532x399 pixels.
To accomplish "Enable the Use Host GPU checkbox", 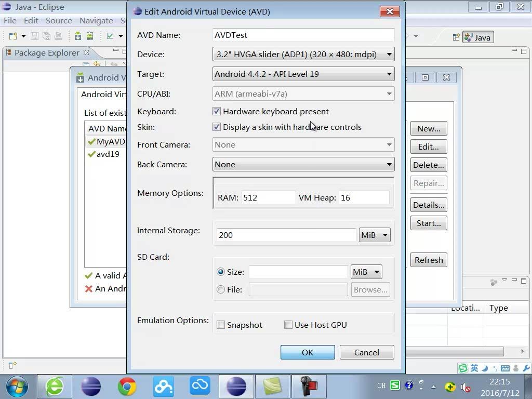I will pos(288,325).
